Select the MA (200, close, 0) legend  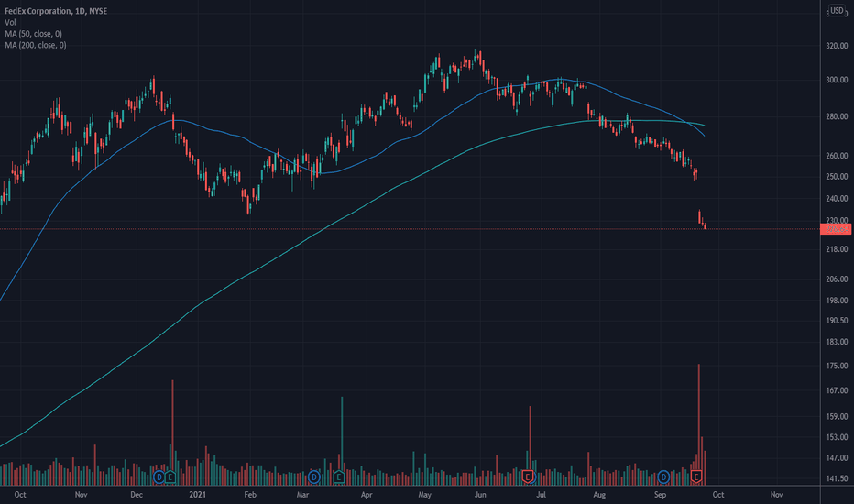coord(36,45)
